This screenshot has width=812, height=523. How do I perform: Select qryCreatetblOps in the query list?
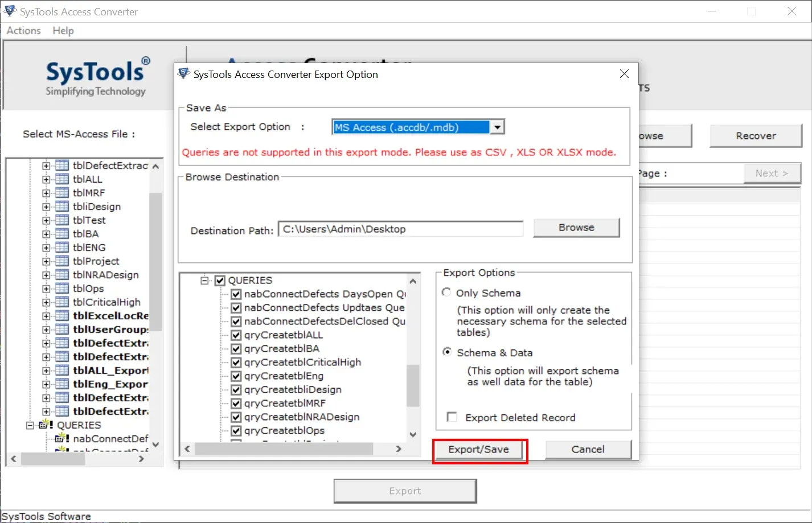click(x=284, y=431)
